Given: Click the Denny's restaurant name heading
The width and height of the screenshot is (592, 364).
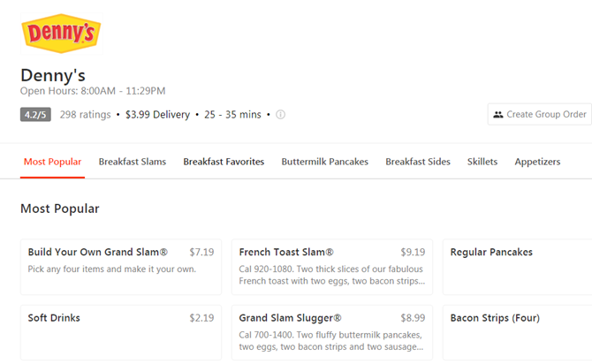Looking at the screenshot, I should pyautogui.click(x=53, y=75).
